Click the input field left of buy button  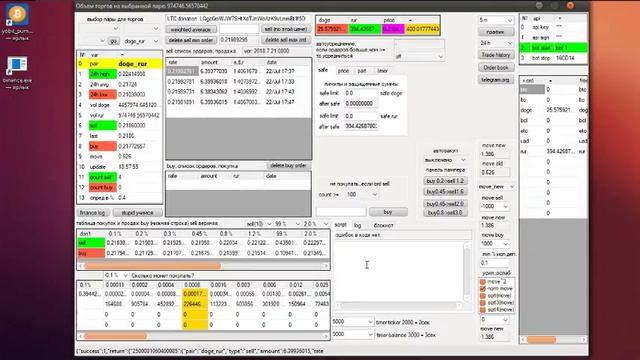pyautogui.click(x=341, y=212)
